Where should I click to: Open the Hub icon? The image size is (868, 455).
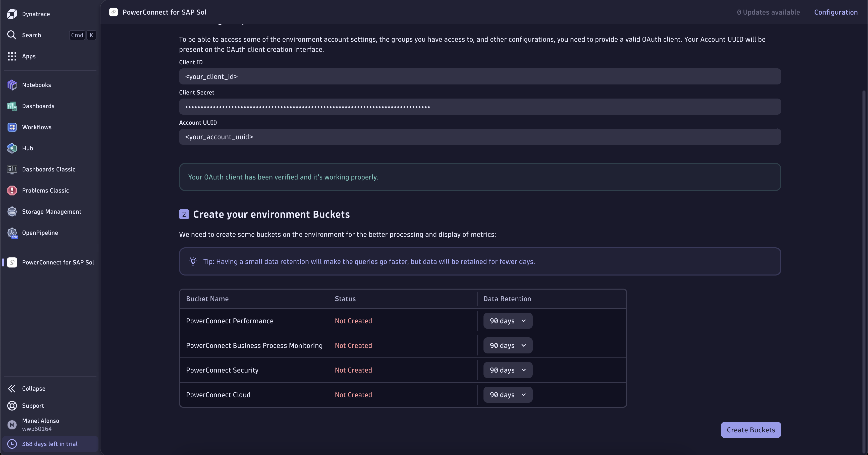click(x=12, y=148)
